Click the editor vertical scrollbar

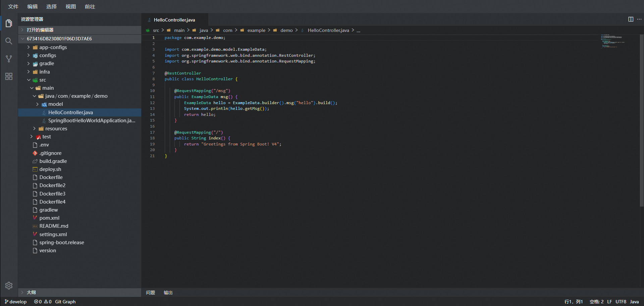[x=642, y=121]
